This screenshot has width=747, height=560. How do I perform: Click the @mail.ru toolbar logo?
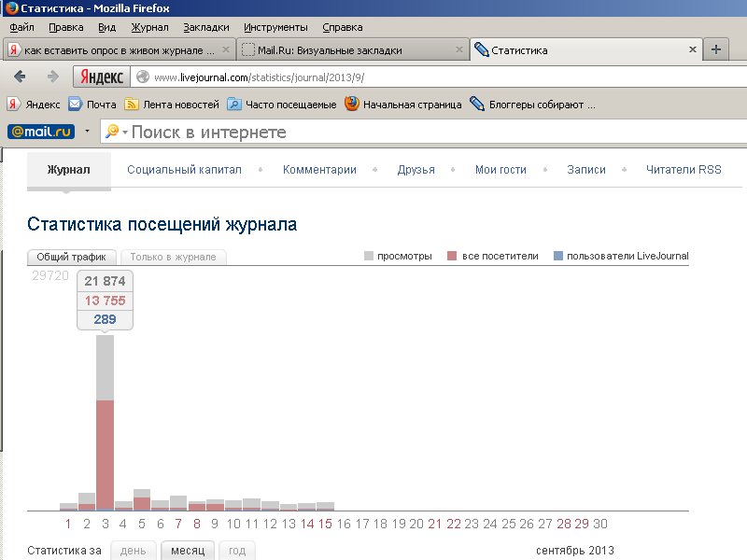pos(41,132)
